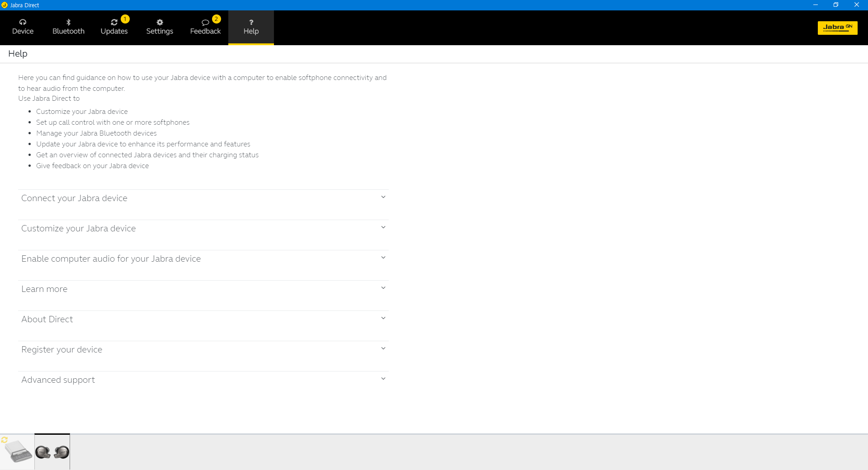Open the Feedback tab
Viewport: 868px width, 470px height.
point(205,28)
